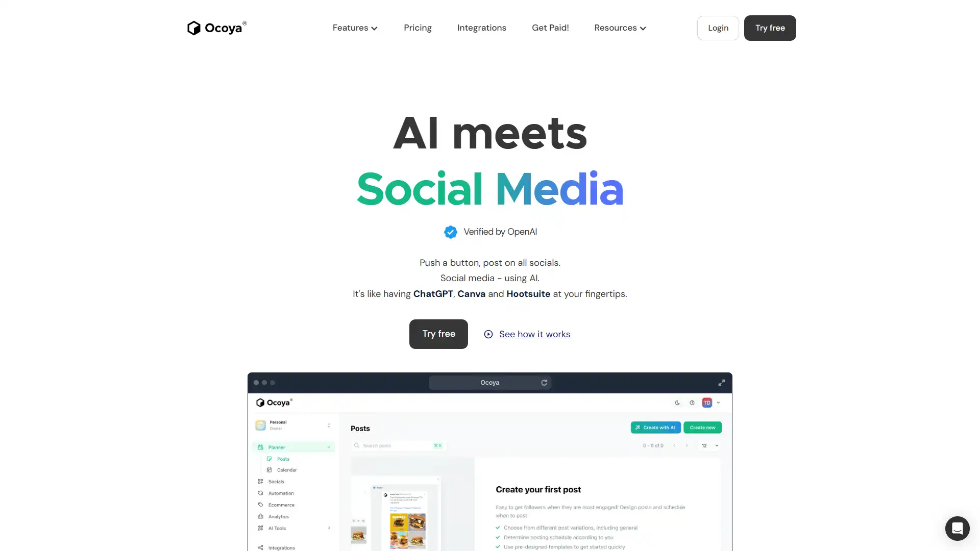
Task: Click the Try free button
Action: point(438,334)
